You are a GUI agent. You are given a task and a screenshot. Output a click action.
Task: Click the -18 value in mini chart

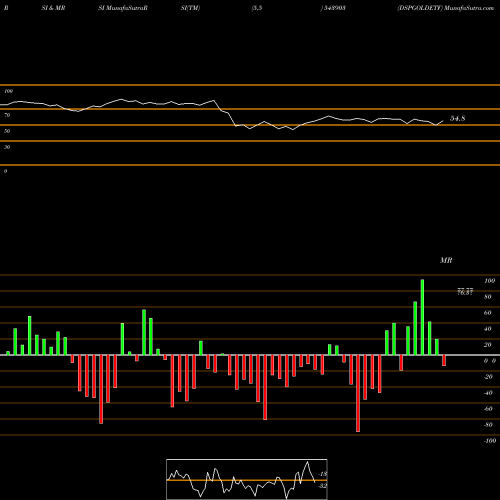pyautogui.click(x=323, y=474)
